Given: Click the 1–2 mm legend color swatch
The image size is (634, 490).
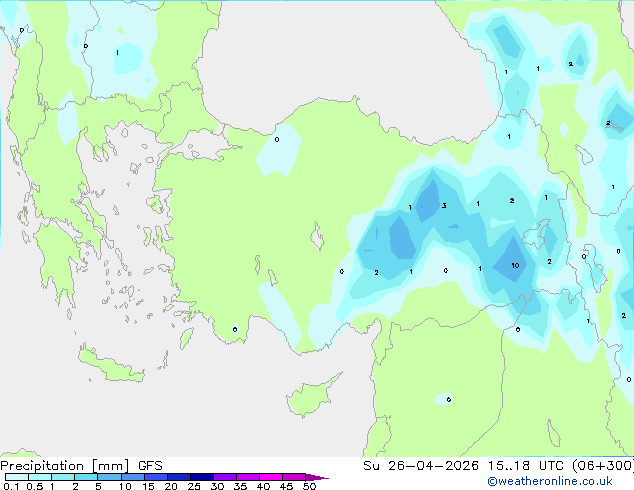Looking at the screenshot, I should [x=63, y=477].
